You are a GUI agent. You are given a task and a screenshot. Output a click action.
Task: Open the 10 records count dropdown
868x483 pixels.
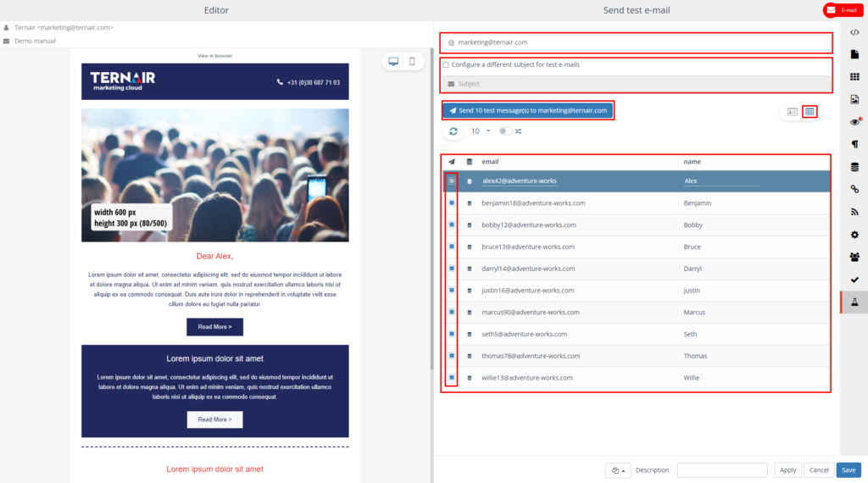[481, 131]
